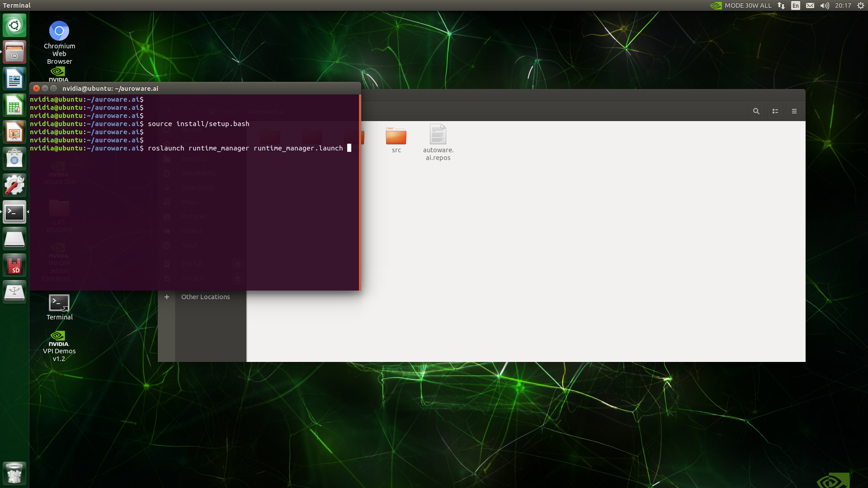The height and width of the screenshot is (488, 868).
Task: Open the SD card launcher icon
Action: coord(14,265)
